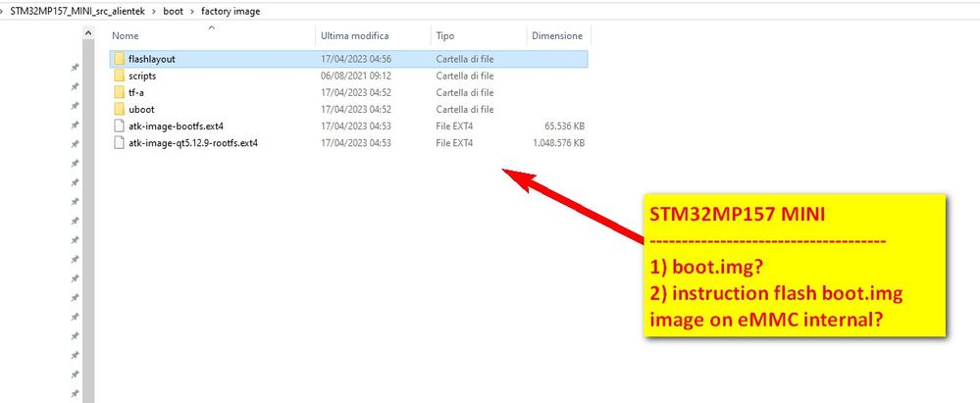Select the scripts folder icon
Image resolution: width=980 pixels, height=403 pixels.
pyautogui.click(x=120, y=76)
